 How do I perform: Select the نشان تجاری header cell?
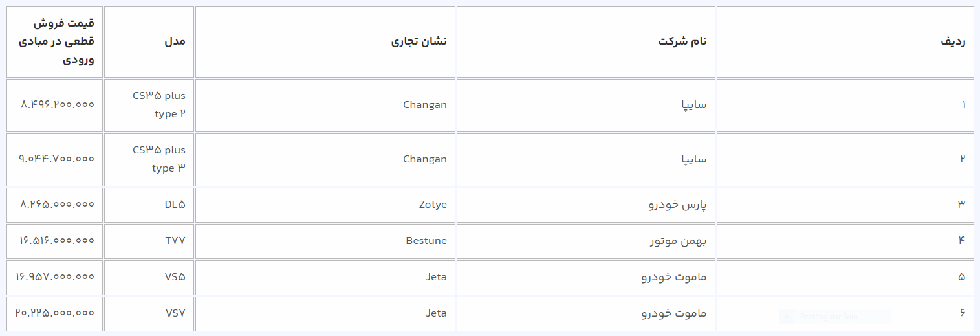[419, 42]
